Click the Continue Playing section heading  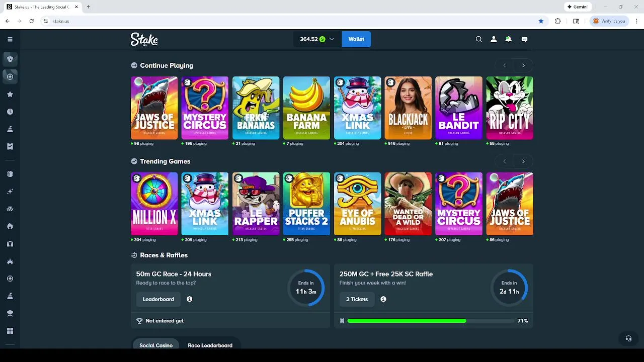167,65
